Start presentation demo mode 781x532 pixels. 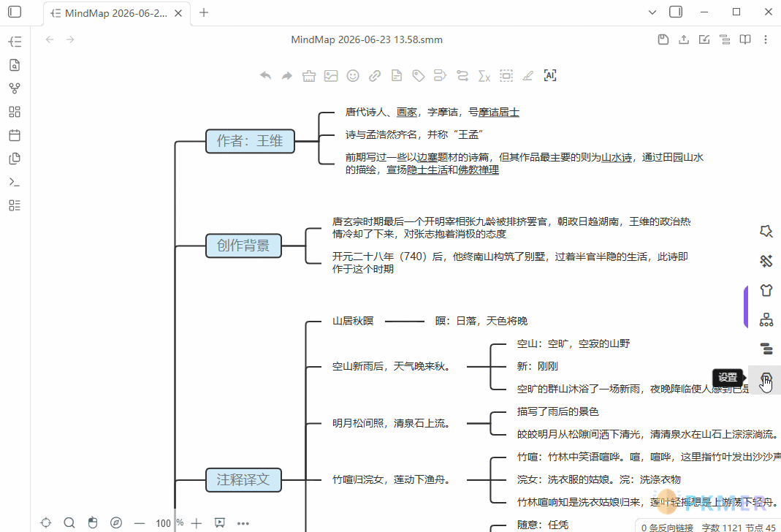(x=220, y=522)
